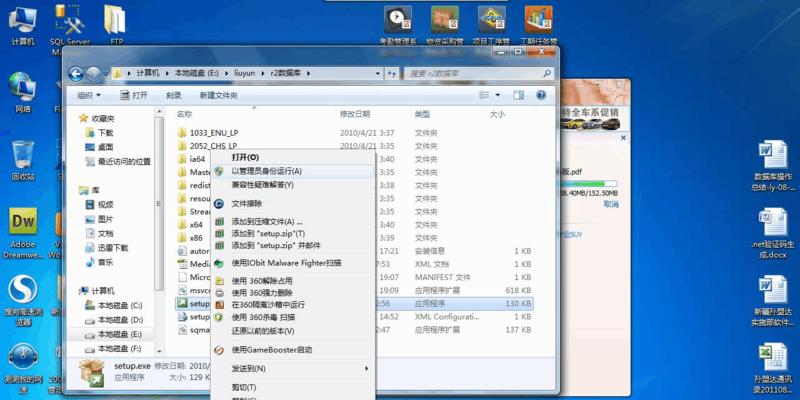Click the search magnifier icon
800x400 pixels.
[x=547, y=73]
